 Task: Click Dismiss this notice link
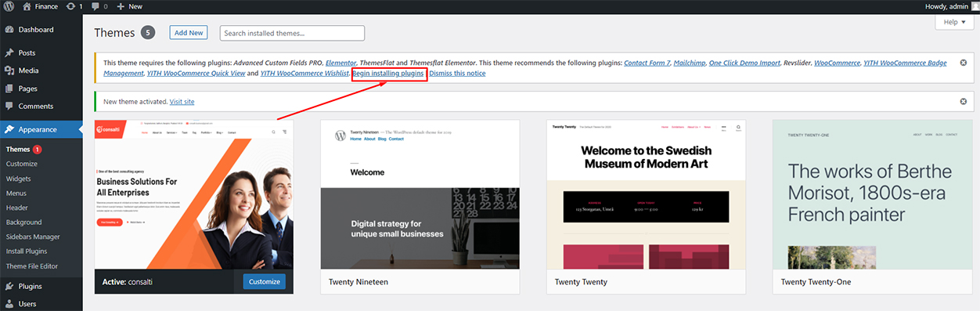(x=457, y=73)
